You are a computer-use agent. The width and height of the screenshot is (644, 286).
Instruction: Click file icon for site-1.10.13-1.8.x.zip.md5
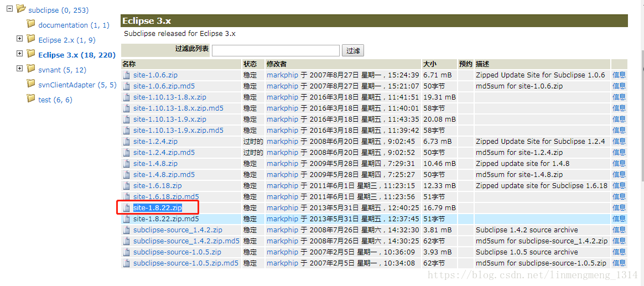127,108
